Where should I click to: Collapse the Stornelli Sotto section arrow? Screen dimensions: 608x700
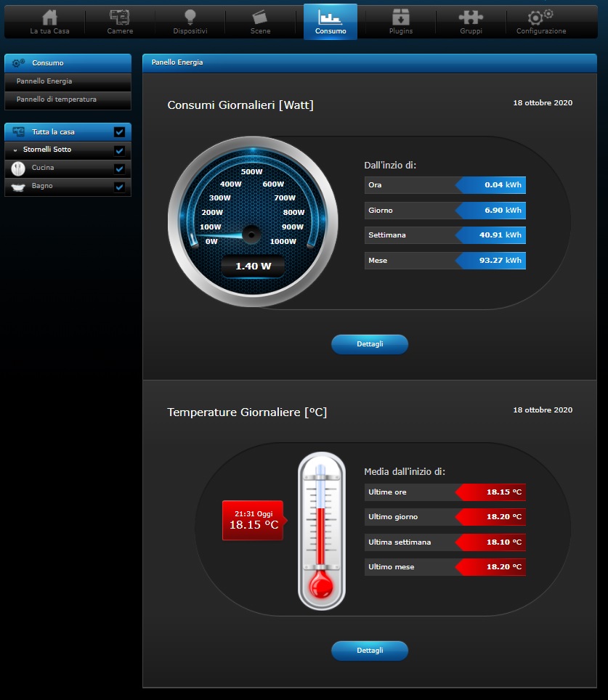click(15, 150)
